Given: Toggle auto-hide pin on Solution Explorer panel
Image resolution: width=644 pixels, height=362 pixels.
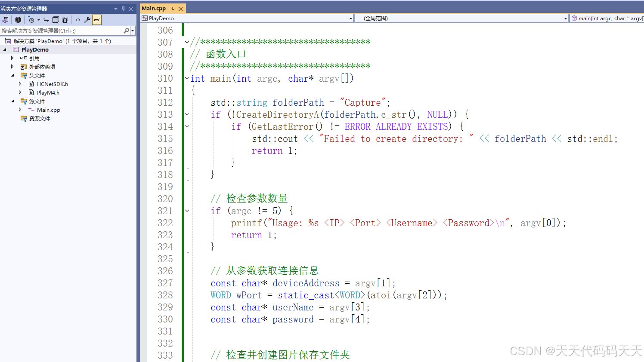Looking at the screenshot, I should click(x=123, y=9).
